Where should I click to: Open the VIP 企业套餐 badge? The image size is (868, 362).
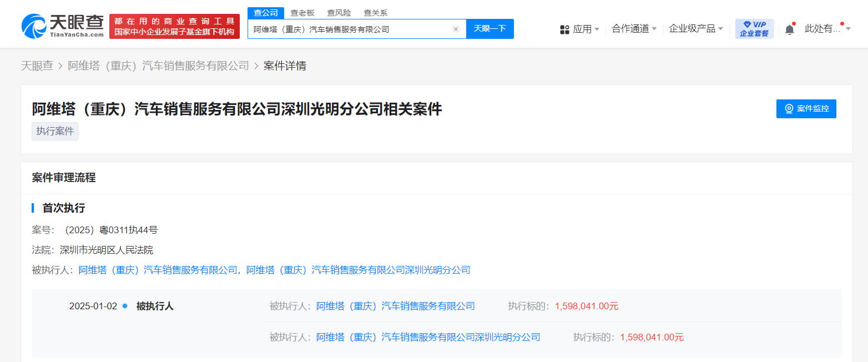(754, 29)
